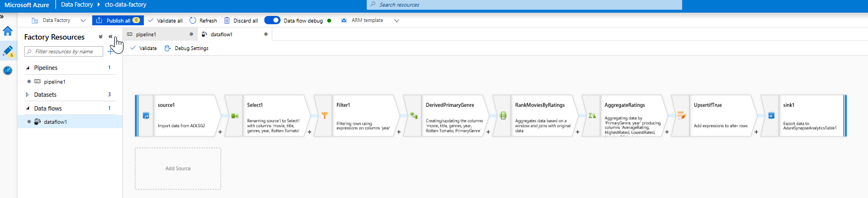Click the sink1 transformation icon

[771, 116]
